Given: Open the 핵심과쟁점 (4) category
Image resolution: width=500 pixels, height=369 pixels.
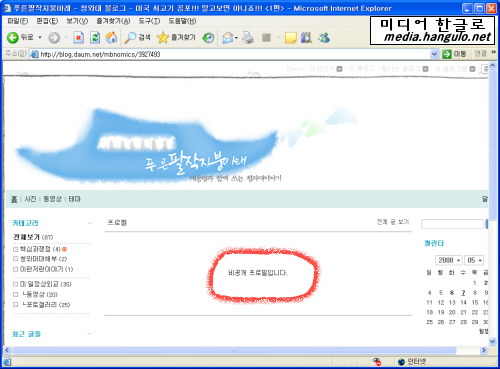Looking at the screenshot, I should click(40, 249).
